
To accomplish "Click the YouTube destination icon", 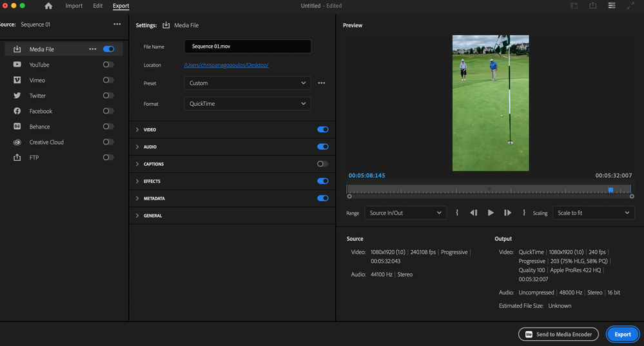I will [x=17, y=65].
